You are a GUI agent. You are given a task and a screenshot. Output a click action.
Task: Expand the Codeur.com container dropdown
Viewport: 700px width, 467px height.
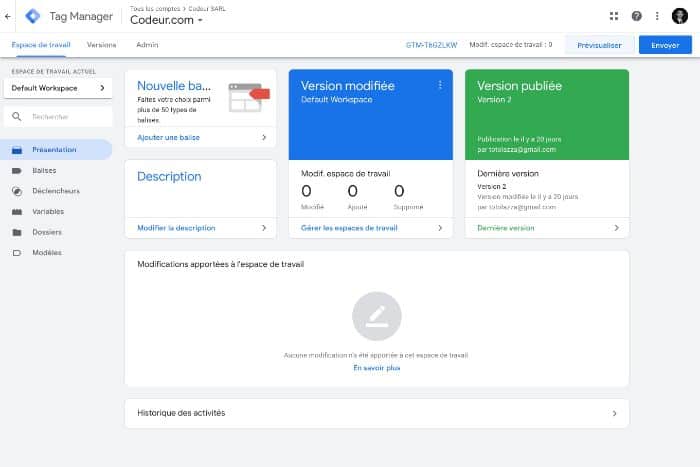point(167,21)
